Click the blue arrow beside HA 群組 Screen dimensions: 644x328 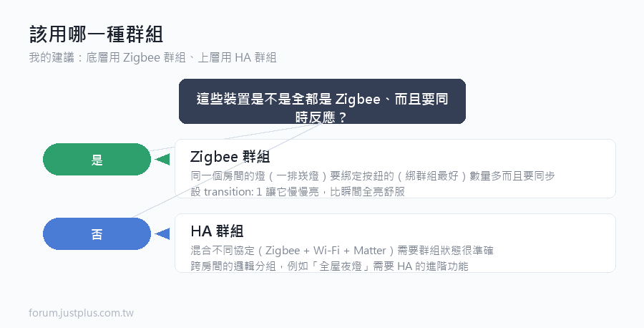[162, 234]
